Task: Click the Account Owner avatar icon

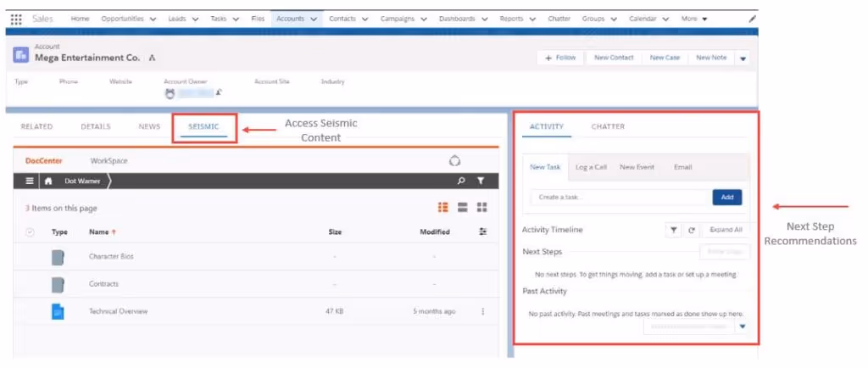Action: coord(170,93)
